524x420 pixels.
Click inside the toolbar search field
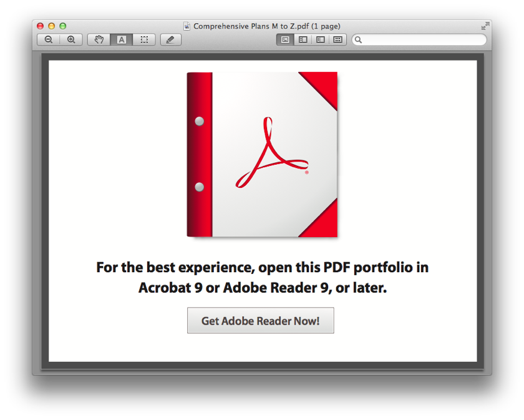(424, 39)
